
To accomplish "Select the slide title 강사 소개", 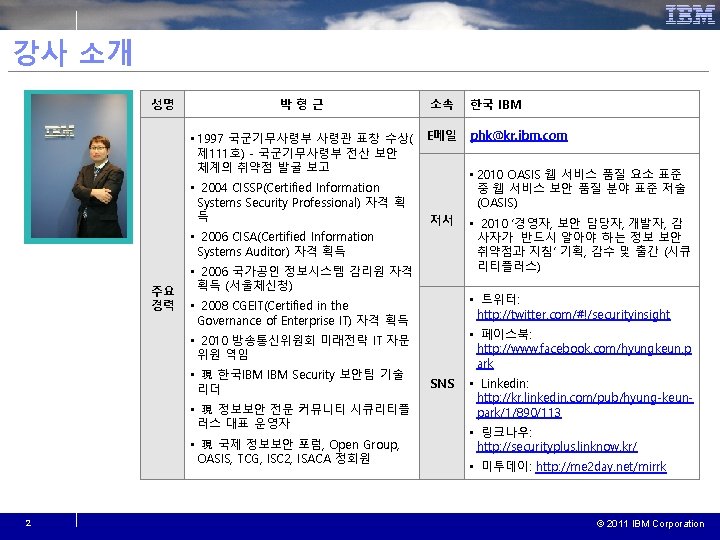I will [73, 52].
